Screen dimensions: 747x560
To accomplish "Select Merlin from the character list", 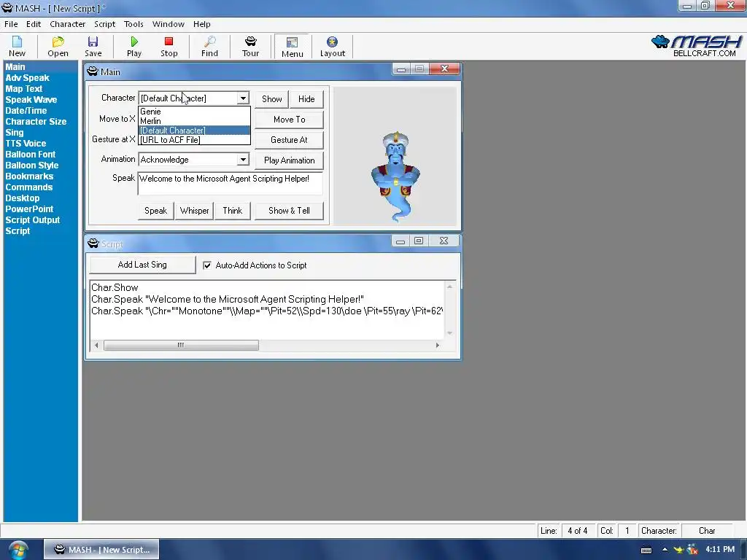I will click(x=194, y=121).
